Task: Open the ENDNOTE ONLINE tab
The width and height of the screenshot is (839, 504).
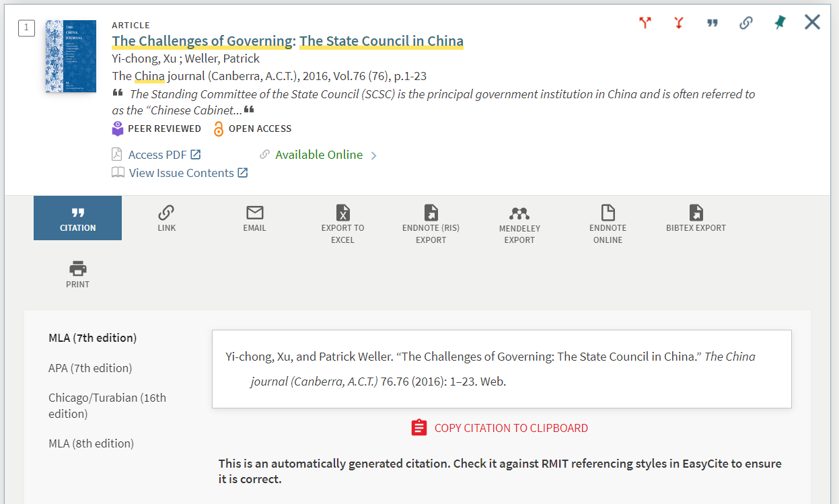Action: click(x=608, y=222)
